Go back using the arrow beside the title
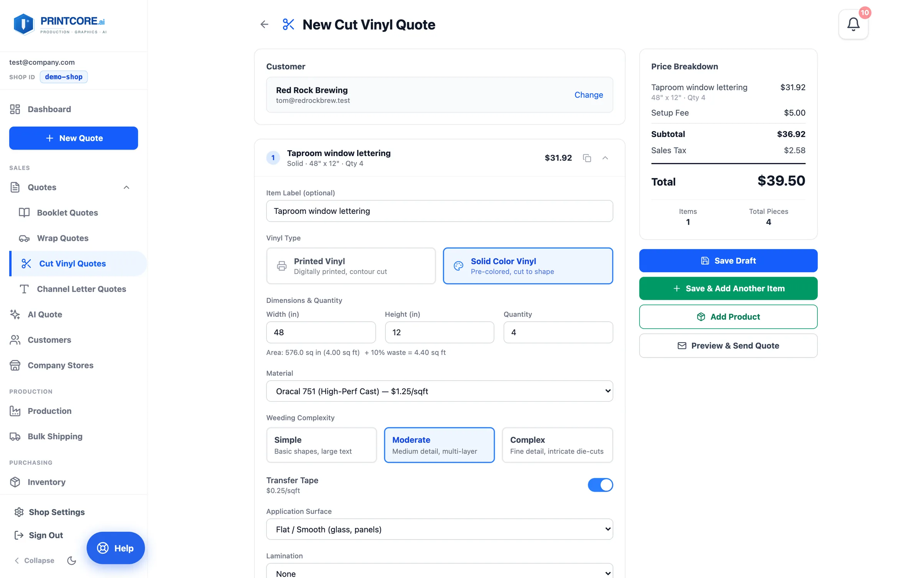 point(264,24)
